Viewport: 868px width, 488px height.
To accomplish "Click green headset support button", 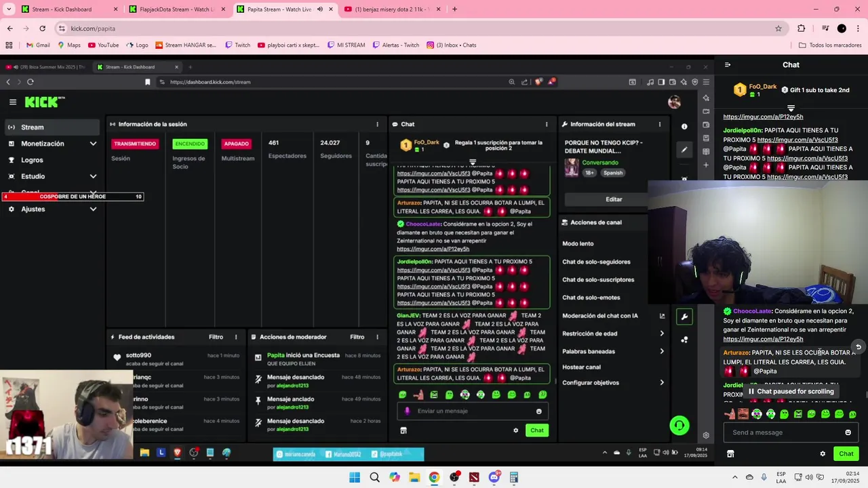I will click(679, 425).
